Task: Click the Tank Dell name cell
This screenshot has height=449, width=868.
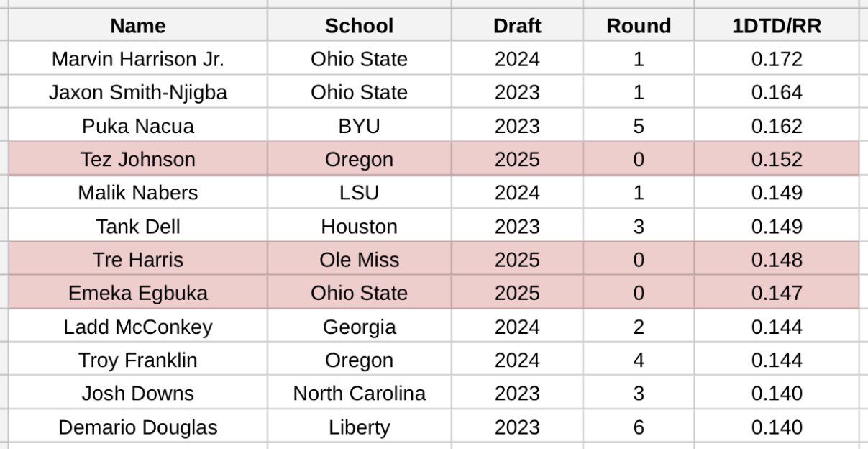Action: point(137,226)
